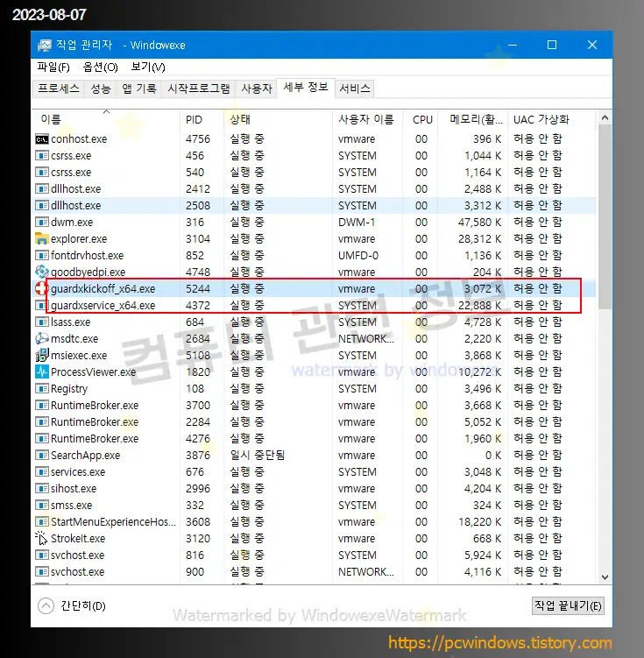Click the ProcessViewer.exe pulse icon
This screenshot has height=658, width=644.
click(x=41, y=371)
